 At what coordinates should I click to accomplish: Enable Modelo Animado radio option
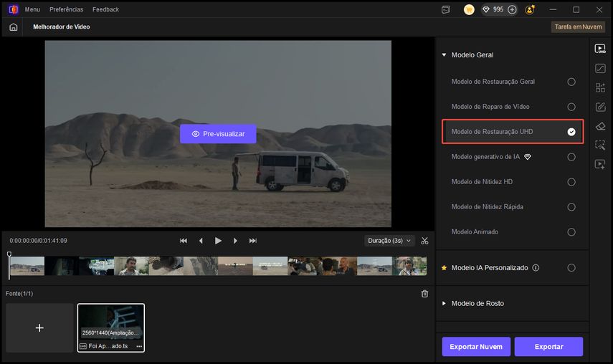[571, 232]
